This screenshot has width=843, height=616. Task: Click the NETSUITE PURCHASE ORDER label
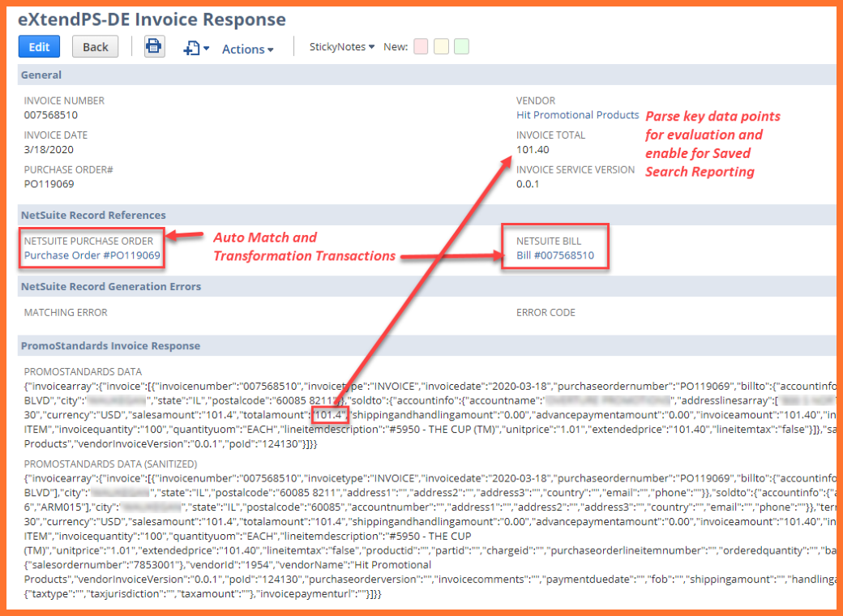coord(88,241)
